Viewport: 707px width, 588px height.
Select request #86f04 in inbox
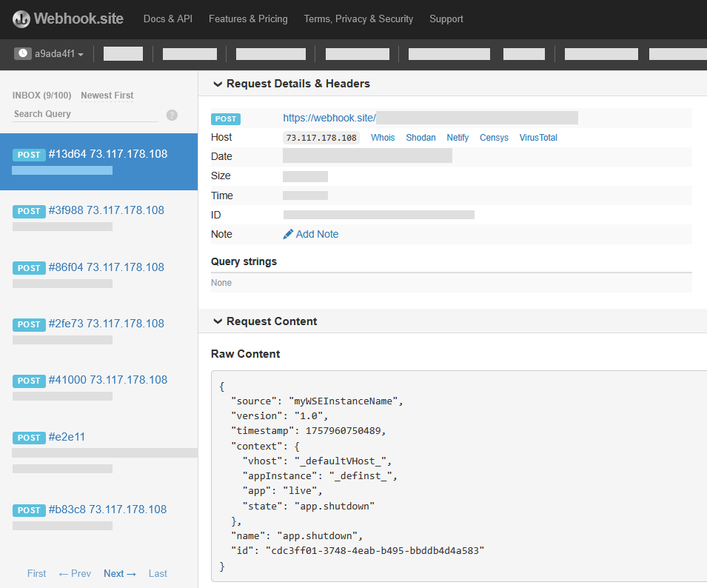pyautogui.click(x=98, y=275)
